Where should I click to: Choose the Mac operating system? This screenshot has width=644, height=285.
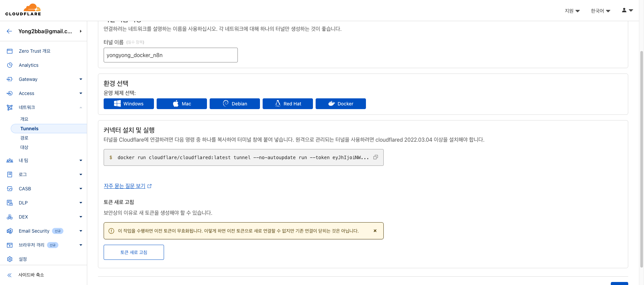[181, 104]
